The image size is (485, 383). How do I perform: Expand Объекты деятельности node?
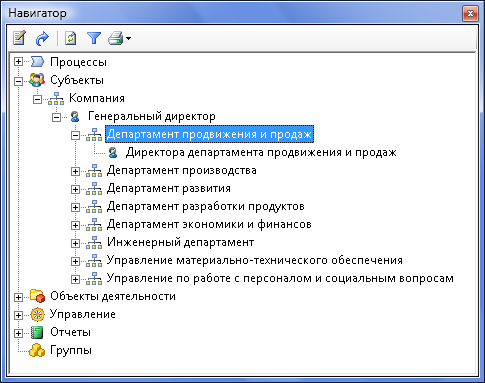19,297
